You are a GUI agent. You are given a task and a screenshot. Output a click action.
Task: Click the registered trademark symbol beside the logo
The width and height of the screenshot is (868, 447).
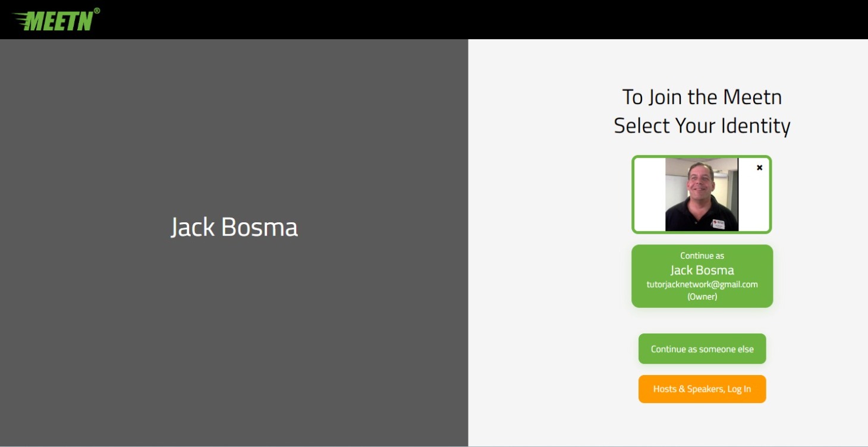(x=97, y=11)
